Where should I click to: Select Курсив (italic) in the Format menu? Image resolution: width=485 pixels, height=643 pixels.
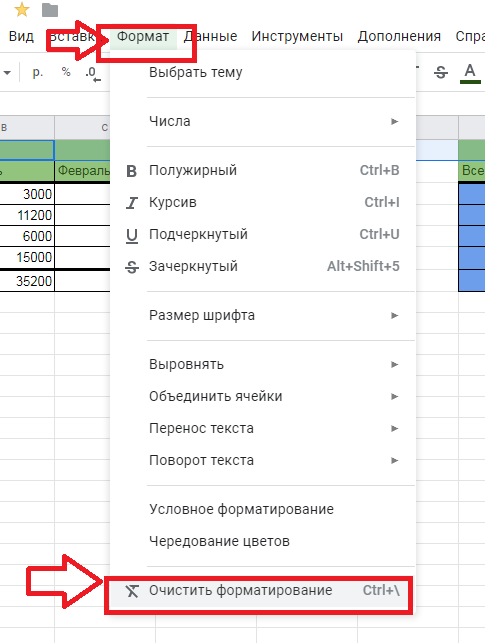click(262, 202)
